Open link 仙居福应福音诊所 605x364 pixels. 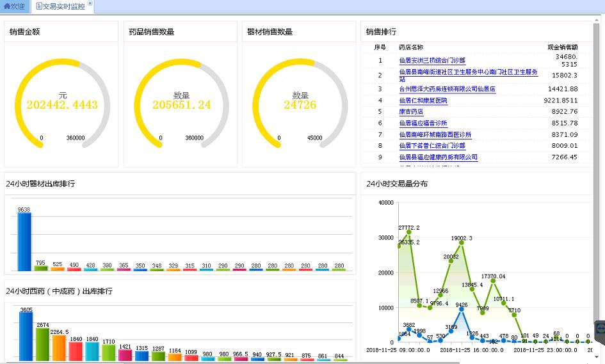tap(423, 123)
